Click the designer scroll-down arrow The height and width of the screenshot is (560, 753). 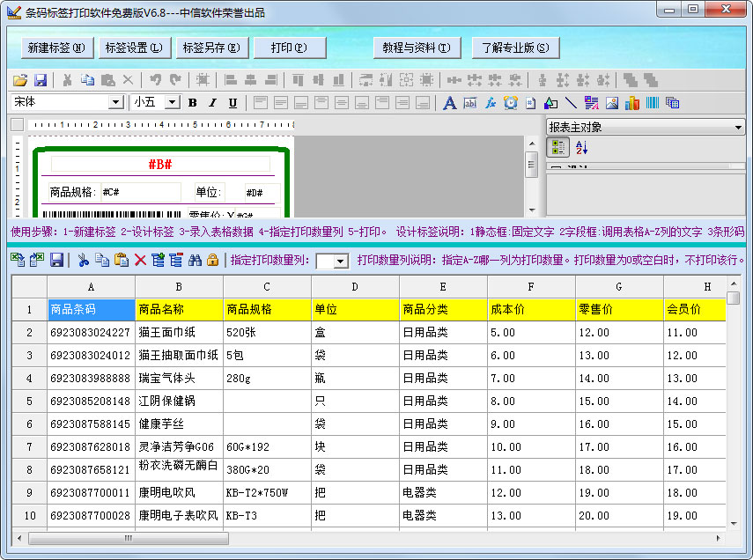point(532,210)
